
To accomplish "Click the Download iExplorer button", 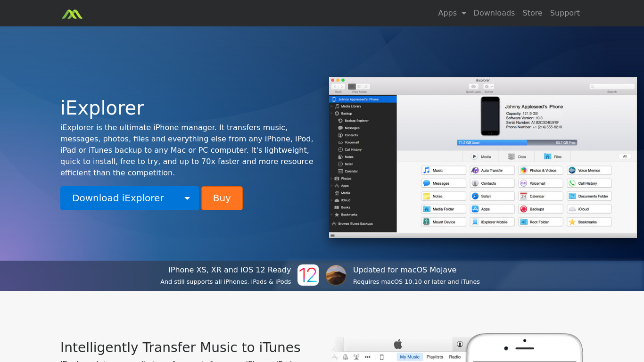I will click(118, 198).
